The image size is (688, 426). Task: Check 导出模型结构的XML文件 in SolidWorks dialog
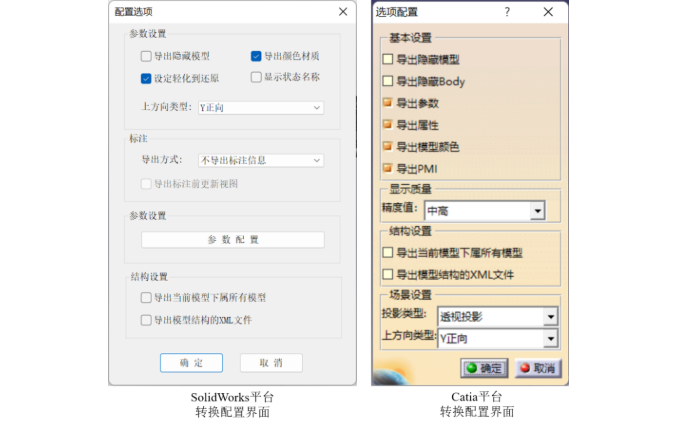[146, 320]
